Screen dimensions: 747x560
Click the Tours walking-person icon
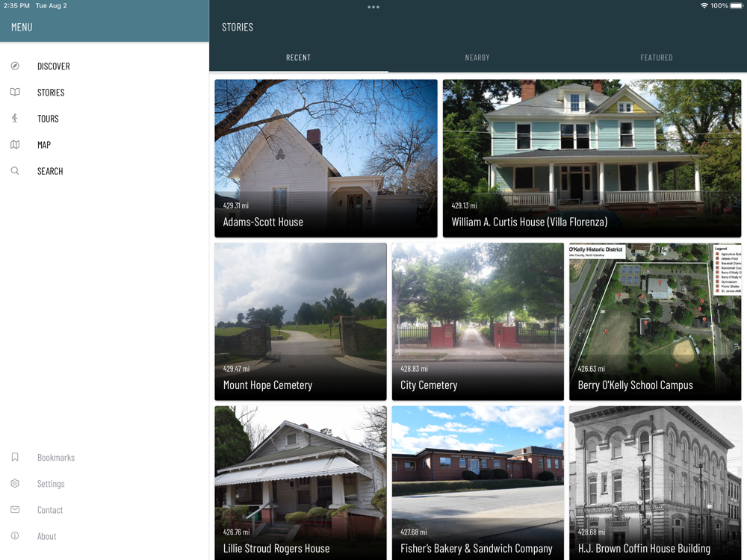pyautogui.click(x=15, y=119)
